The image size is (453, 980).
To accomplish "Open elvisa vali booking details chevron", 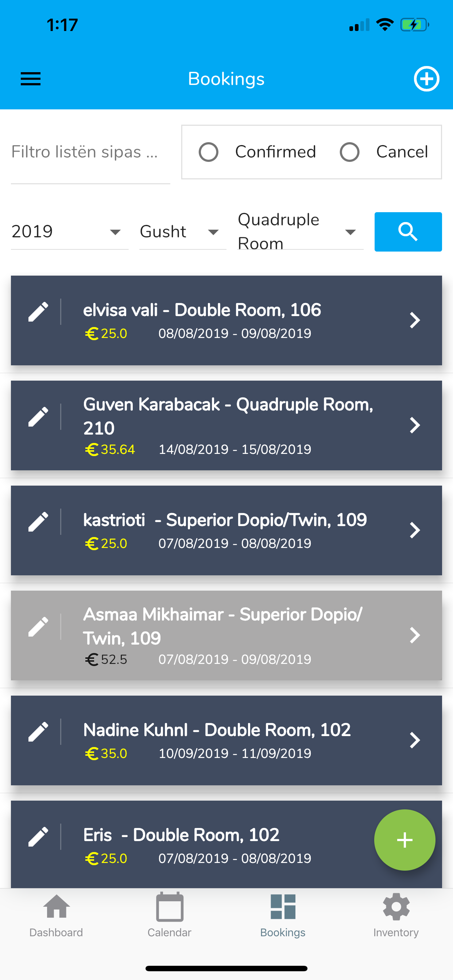I will point(415,320).
